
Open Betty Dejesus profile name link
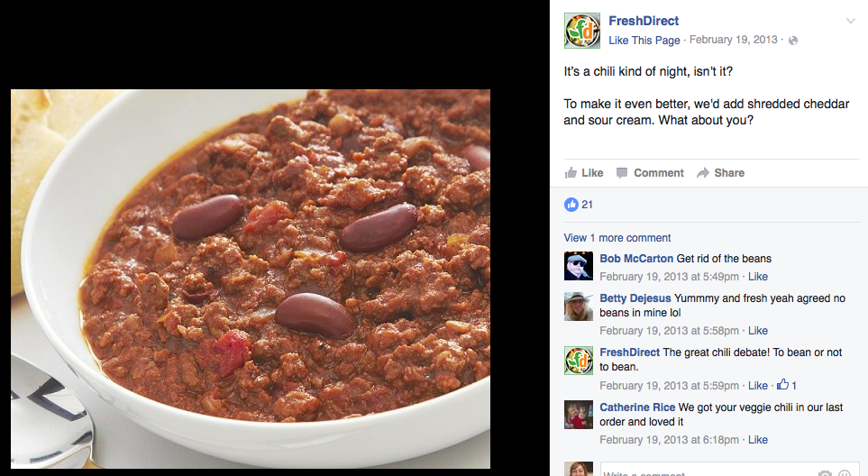click(x=635, y=298)
